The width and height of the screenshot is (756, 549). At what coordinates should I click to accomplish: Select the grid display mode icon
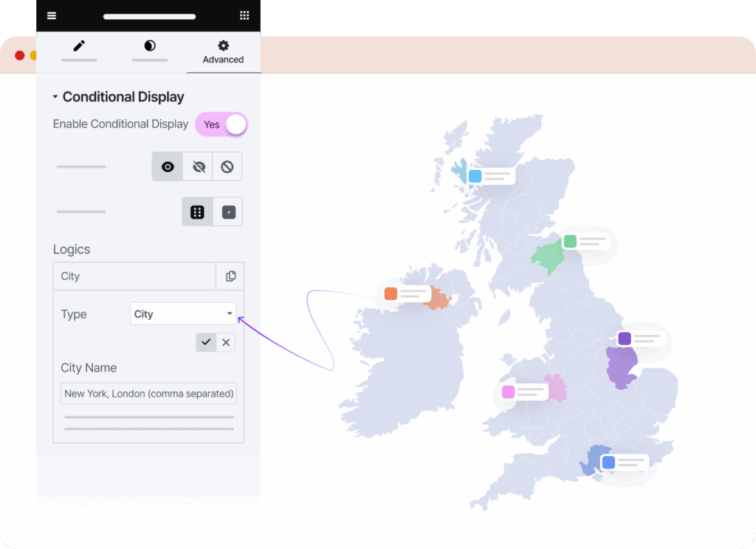click(198, 211)
